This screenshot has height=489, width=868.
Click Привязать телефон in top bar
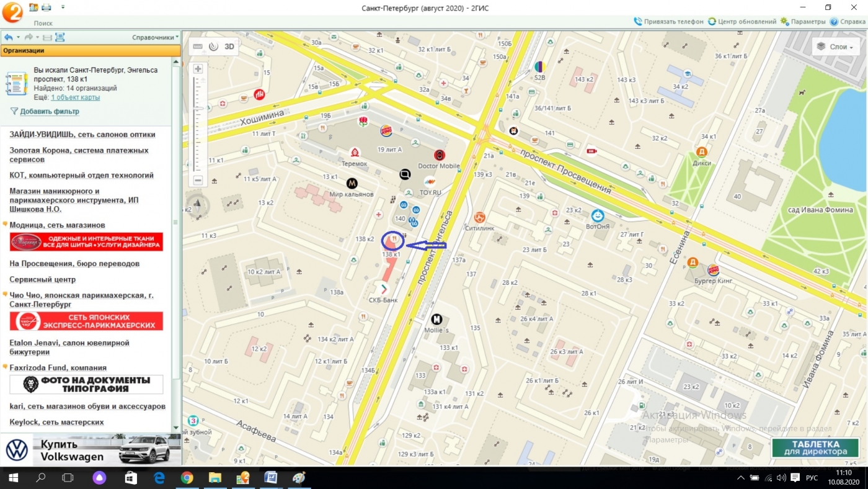668,22
